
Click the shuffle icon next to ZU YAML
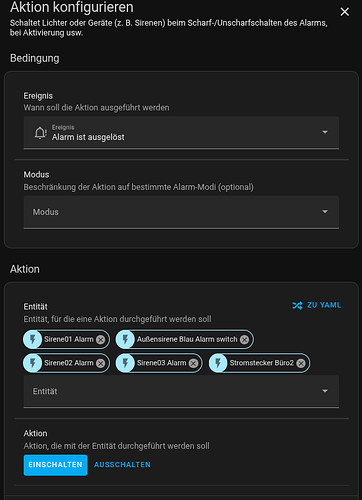297,305
